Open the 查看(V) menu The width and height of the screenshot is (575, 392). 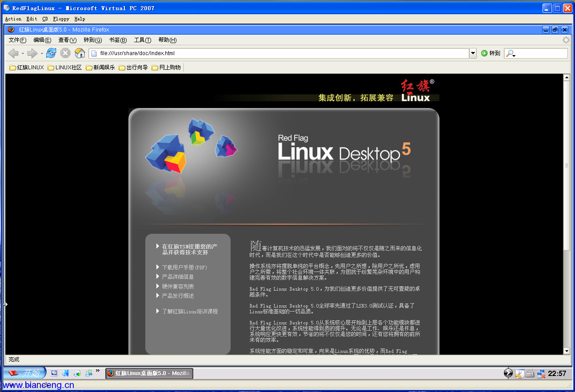[x=68, y=40]
